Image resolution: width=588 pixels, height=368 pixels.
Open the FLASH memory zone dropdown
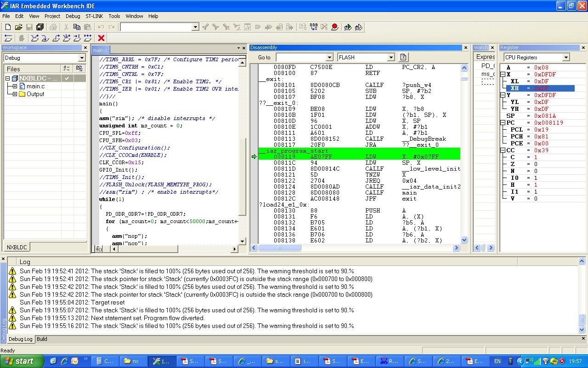[x=391, y=57]
